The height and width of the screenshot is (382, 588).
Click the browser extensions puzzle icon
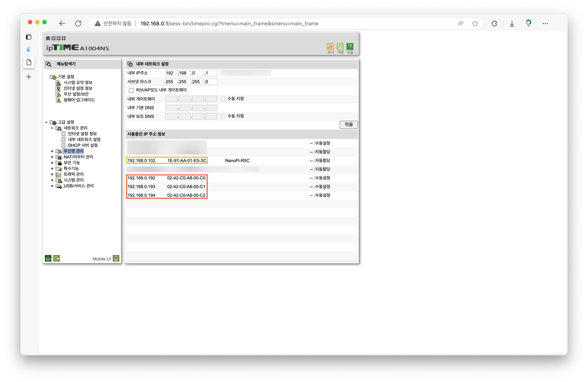pyautogui.click(x=494, y=24)
